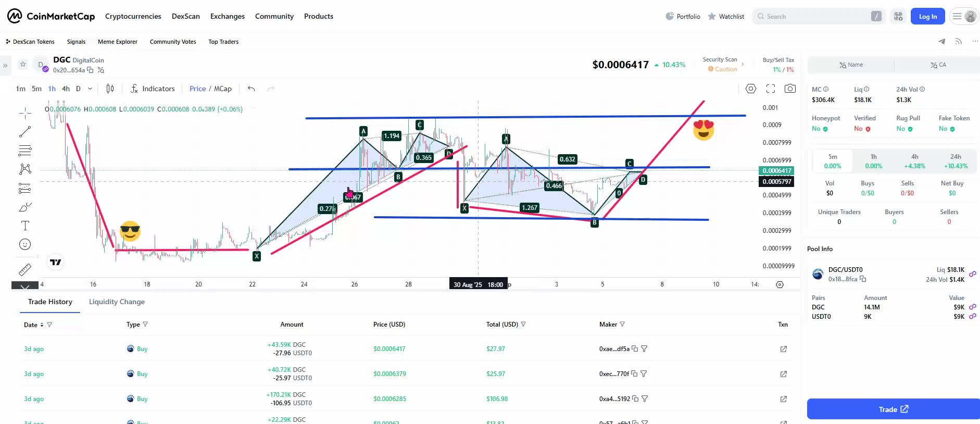Click the TradingView logo
This screenshot has height=424, width=980.
click(56, 262)
